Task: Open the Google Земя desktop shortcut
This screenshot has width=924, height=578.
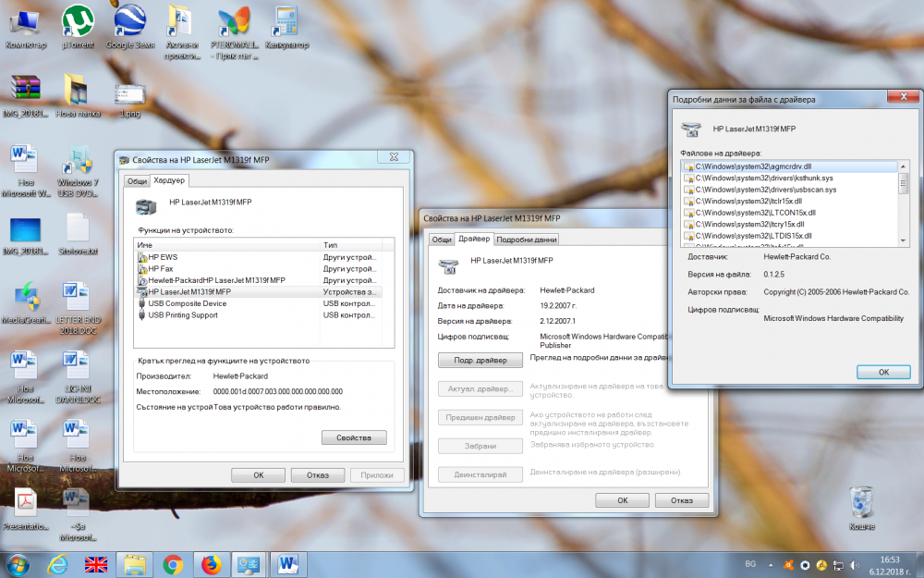Action: point(129,28)
